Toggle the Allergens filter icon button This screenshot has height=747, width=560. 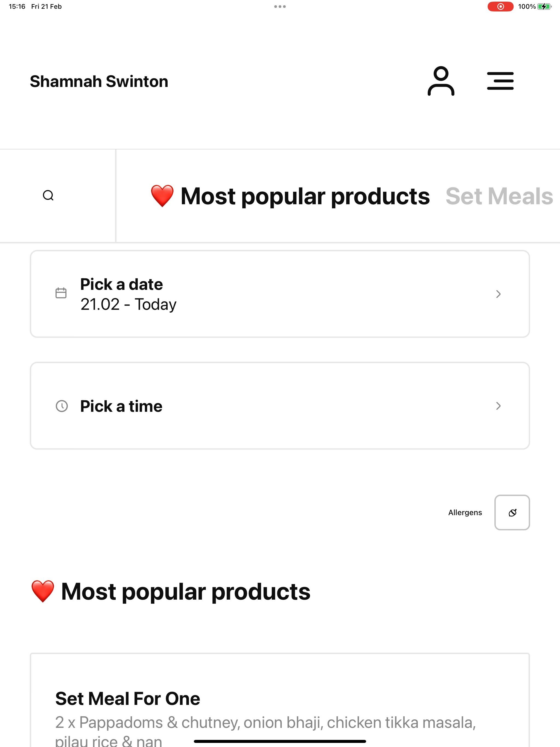click(512, 513)
